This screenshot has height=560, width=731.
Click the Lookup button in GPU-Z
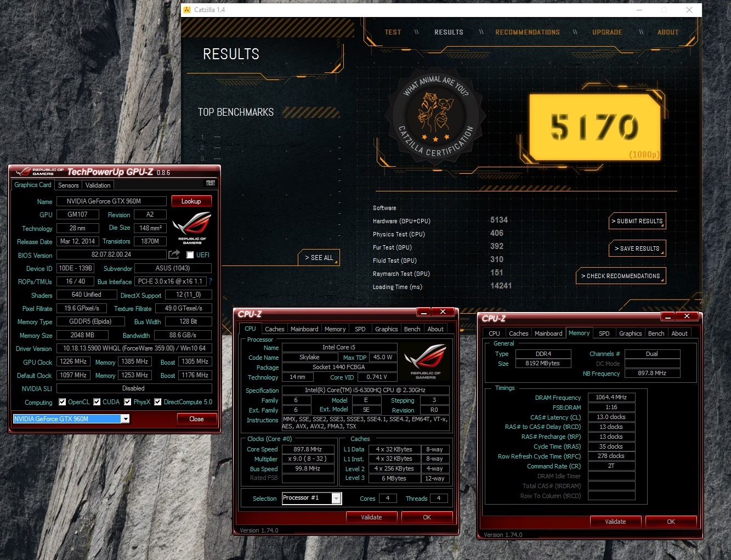pos(191,201)
